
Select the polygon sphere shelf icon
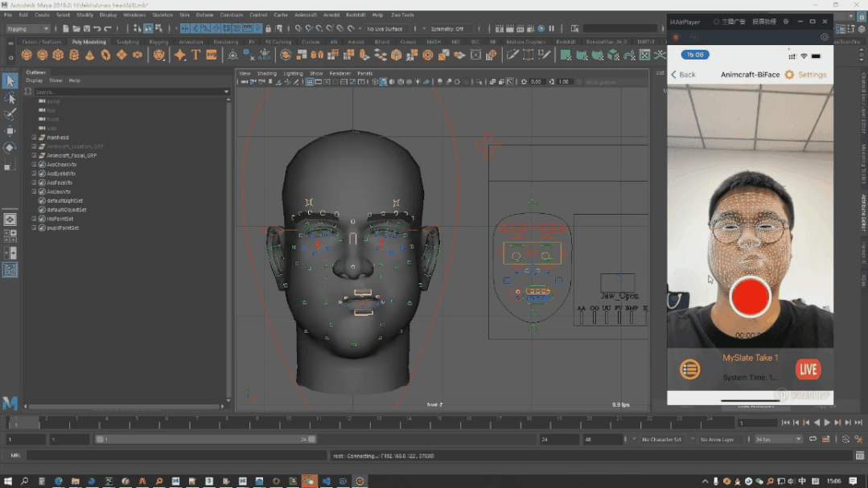click(27, 55)
